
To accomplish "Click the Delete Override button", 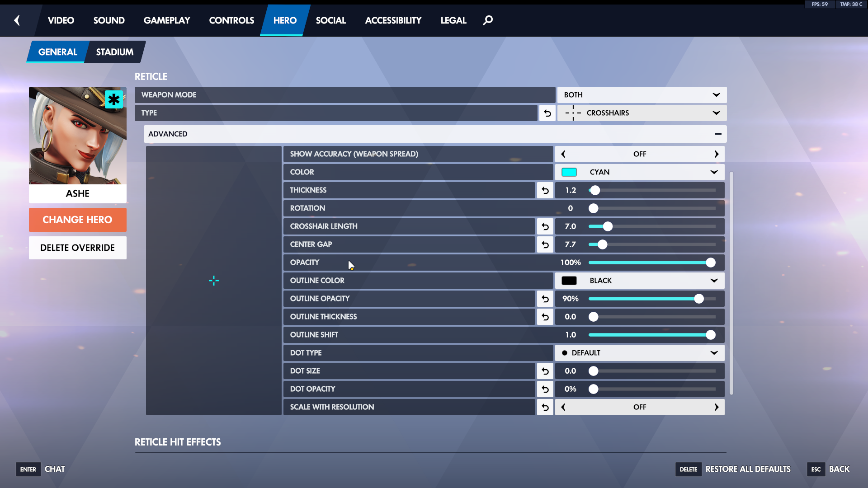I will click(77, 248).
